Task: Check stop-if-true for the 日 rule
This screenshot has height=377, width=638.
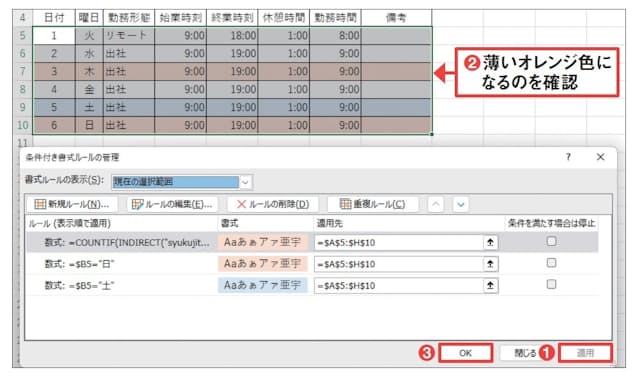Action: (551, 263)
